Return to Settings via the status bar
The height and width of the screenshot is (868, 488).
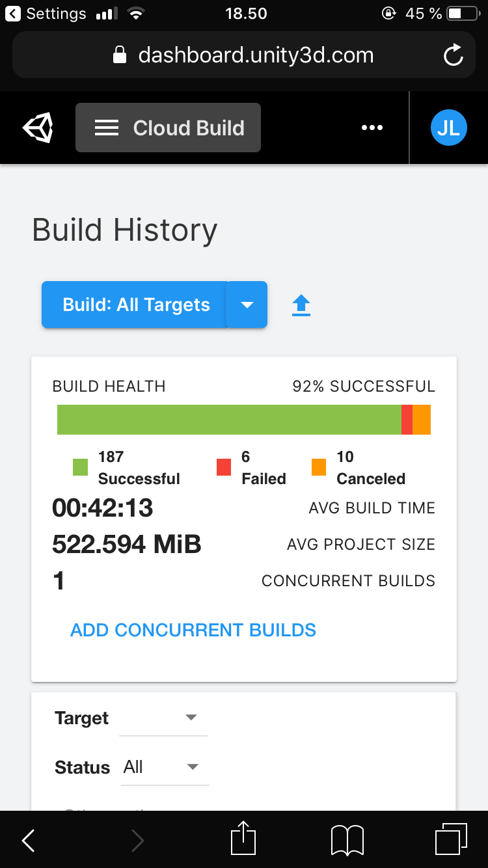click(x=46, y=14)
